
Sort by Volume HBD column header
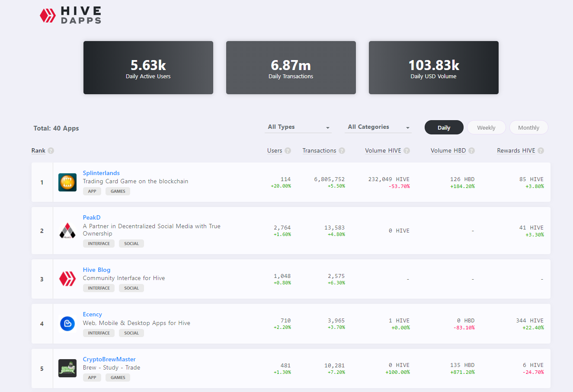pos(448,151)
